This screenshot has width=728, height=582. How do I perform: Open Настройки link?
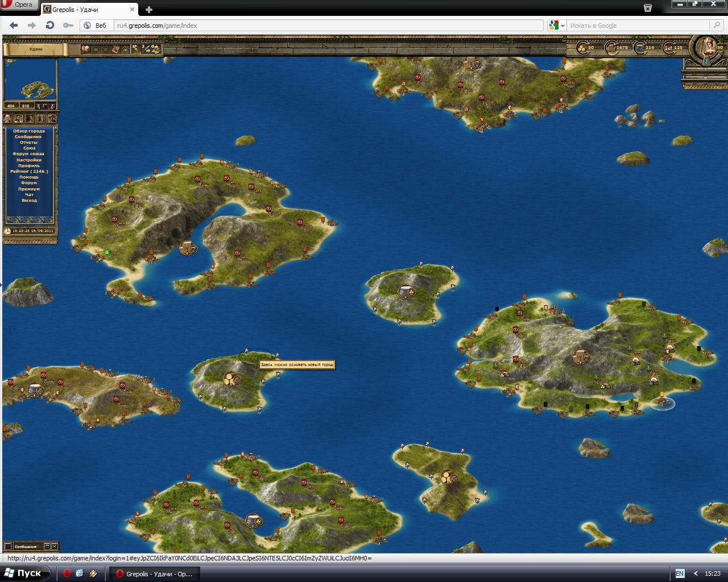pos(29,160)
